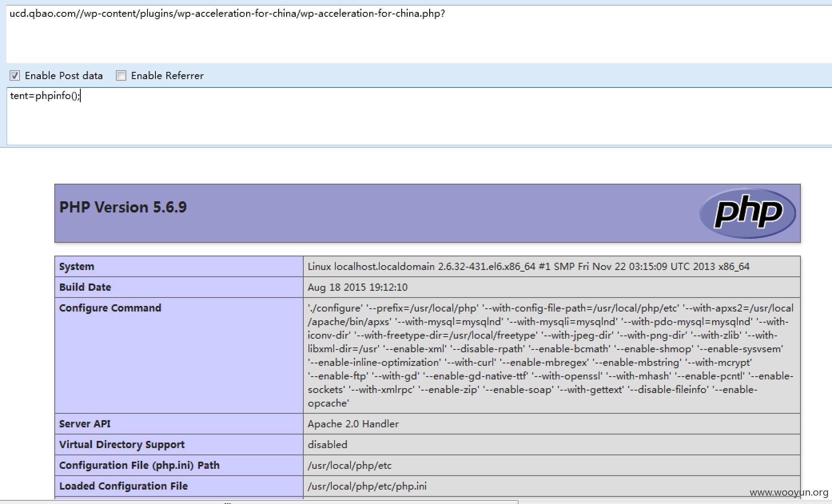Select the Aug 18 2015 19:12:10 value
832x504 pixels.
click(358, 287)
